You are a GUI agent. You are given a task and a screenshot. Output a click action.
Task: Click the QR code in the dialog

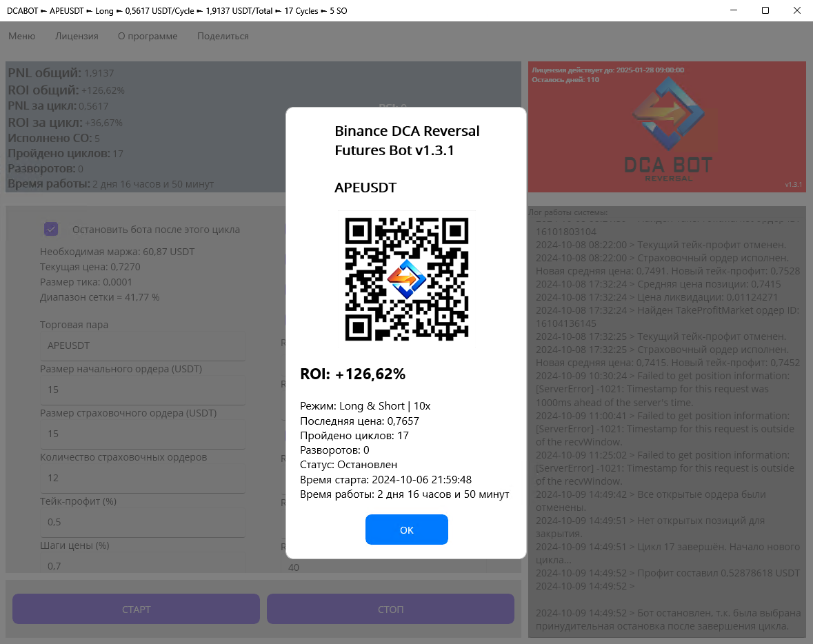407,279
